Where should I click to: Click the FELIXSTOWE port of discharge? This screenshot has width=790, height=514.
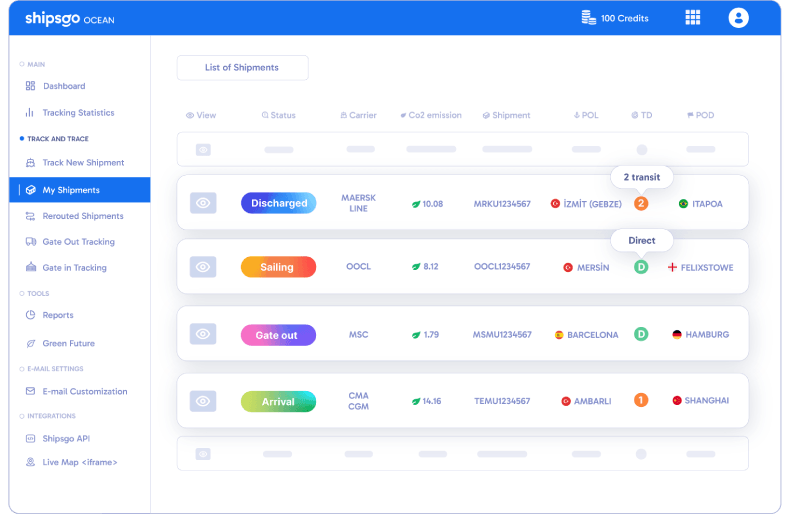706,268
